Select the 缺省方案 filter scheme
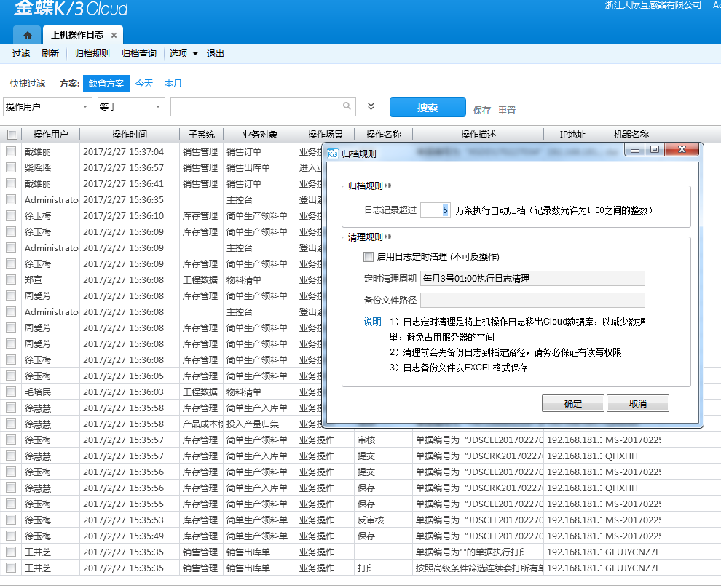The height and width of the screenshot is (588, 721). coord(106,84)
